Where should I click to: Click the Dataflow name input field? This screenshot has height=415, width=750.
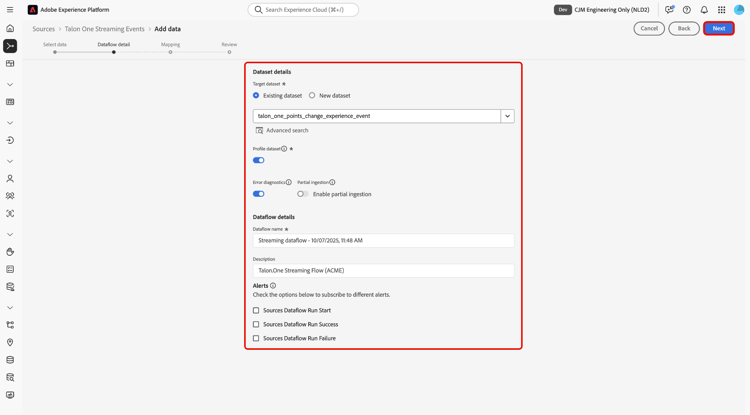pyautogui.click(x=384, y=240)
